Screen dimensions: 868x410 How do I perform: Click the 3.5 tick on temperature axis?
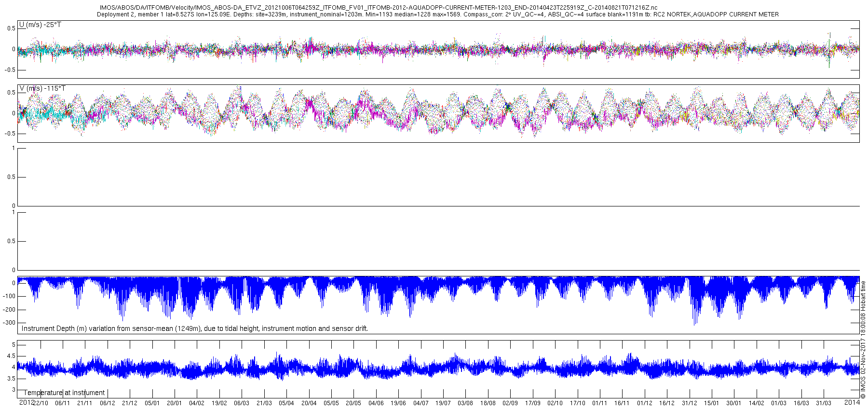click(x=12, y=379)
